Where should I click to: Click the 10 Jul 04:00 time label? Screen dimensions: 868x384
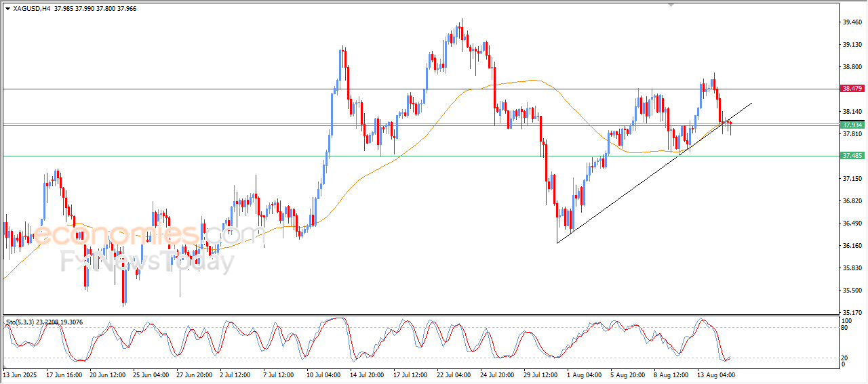325,374
